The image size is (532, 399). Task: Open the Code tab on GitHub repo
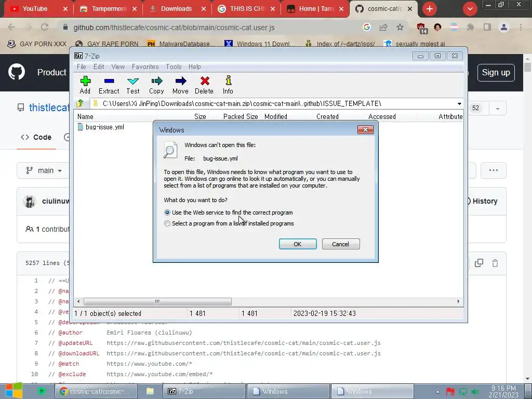[x=36, y=137]
